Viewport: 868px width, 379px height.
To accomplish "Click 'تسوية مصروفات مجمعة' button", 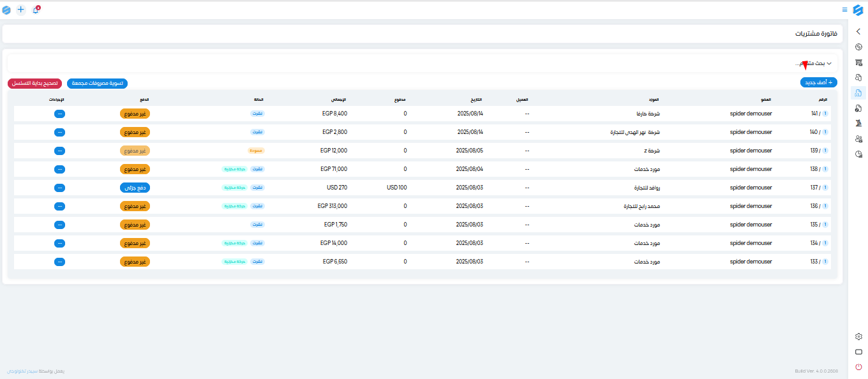I will coord(97,84).
